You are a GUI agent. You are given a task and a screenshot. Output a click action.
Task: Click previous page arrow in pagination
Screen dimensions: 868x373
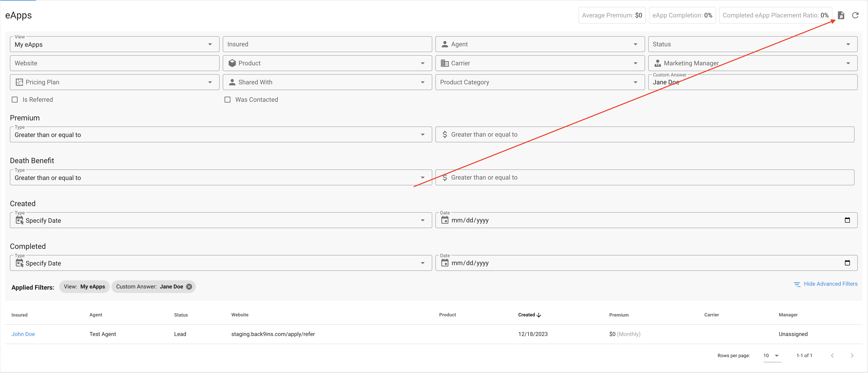pyautogui.click(x=832, y=356)
